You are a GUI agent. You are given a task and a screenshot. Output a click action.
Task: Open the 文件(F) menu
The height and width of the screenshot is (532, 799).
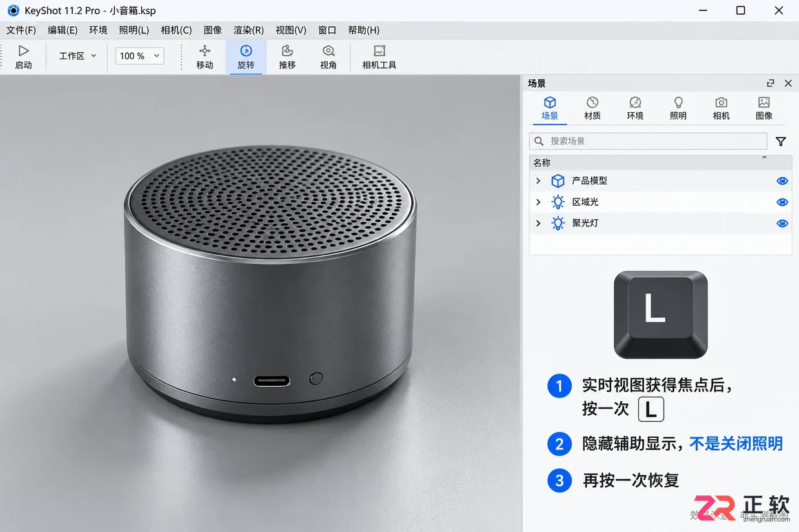21,30
